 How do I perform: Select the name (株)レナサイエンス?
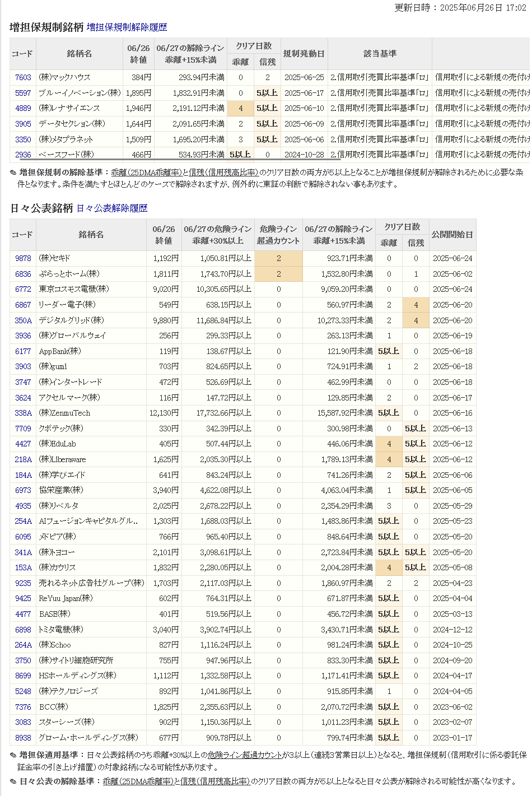coord(69,108)
